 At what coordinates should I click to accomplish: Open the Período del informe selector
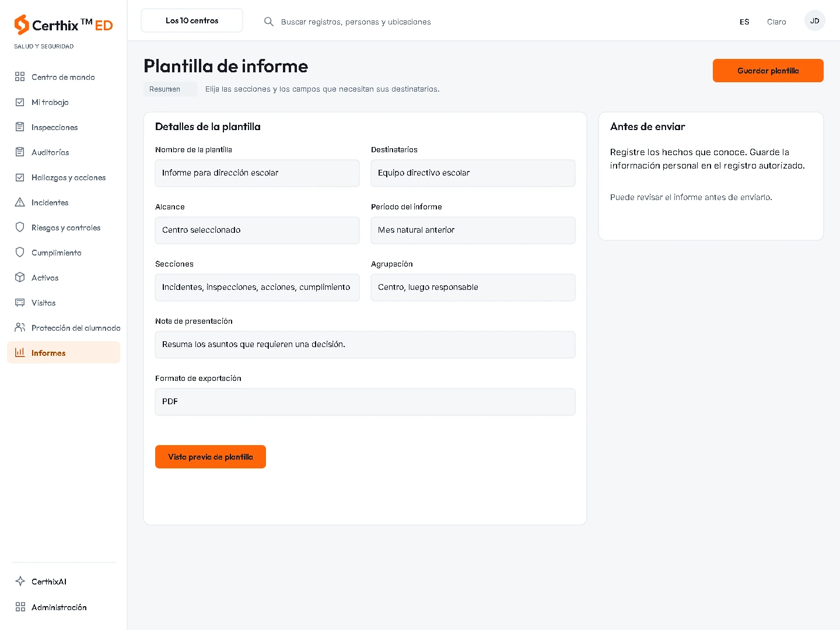[x=473, y=230]
